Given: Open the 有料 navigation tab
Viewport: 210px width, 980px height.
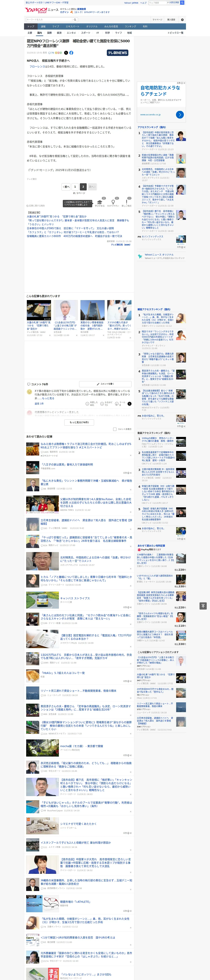Looking at the screenshot, I should point(145,27).
